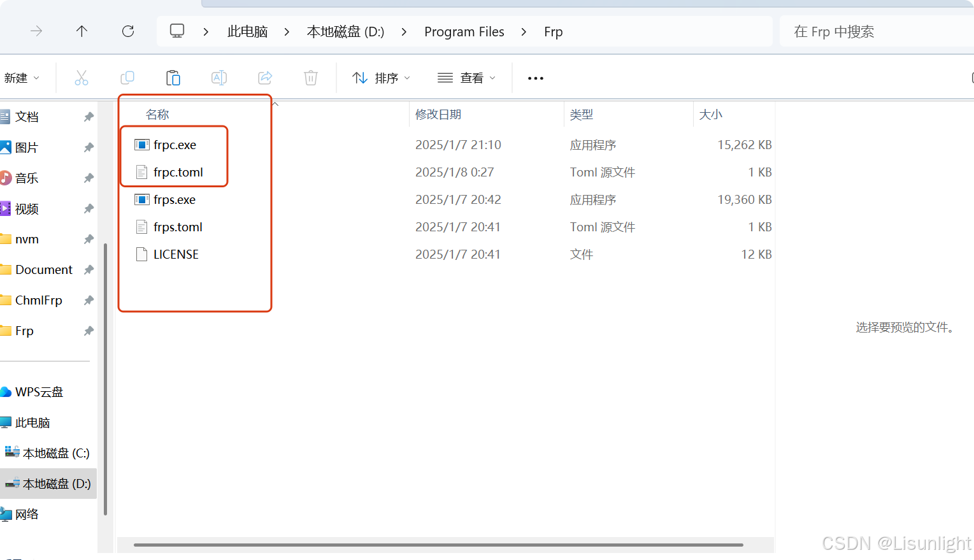Expand chevron after computer icon in address bar
Image resolution: width=974 pixels, height=560 pixels.
click(206, 32)
